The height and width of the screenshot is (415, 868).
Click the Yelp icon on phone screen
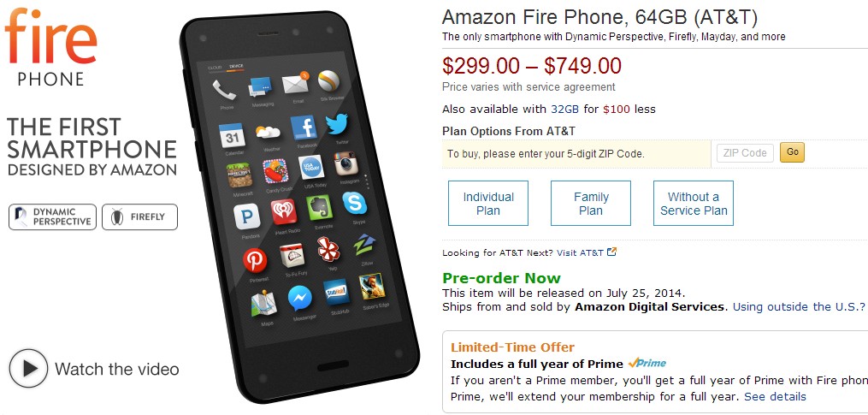[x=329, y=250]
